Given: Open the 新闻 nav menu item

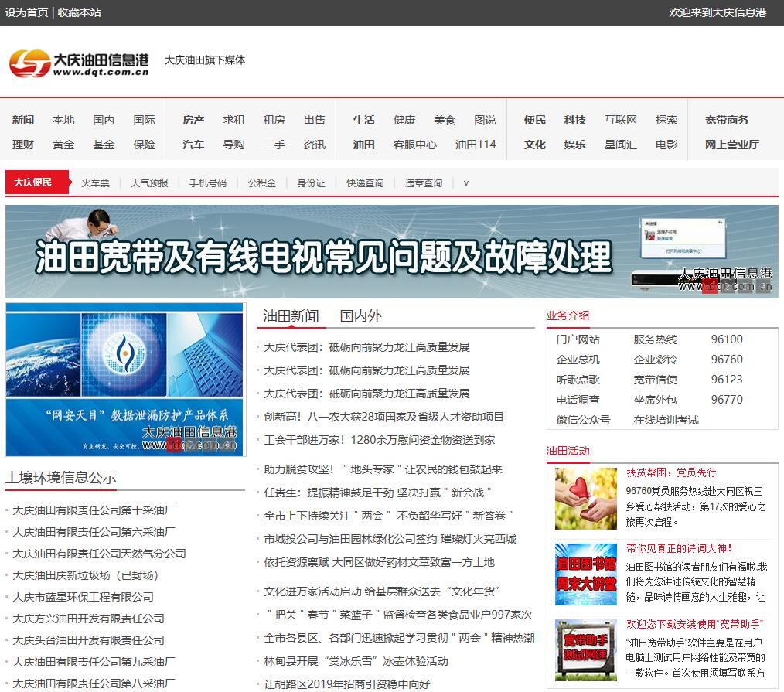Looking at the screenshot, I should [x=23, y=120].
